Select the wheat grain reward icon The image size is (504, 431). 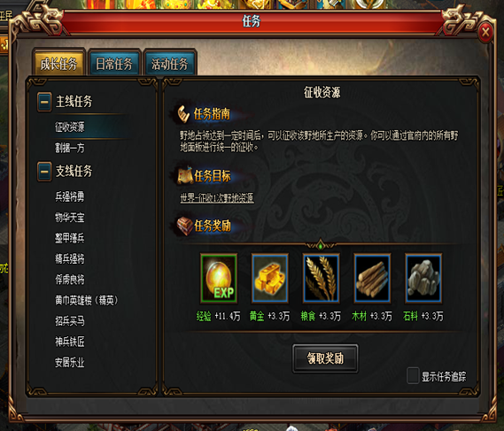pyautogui.click(x=322, y=279)
